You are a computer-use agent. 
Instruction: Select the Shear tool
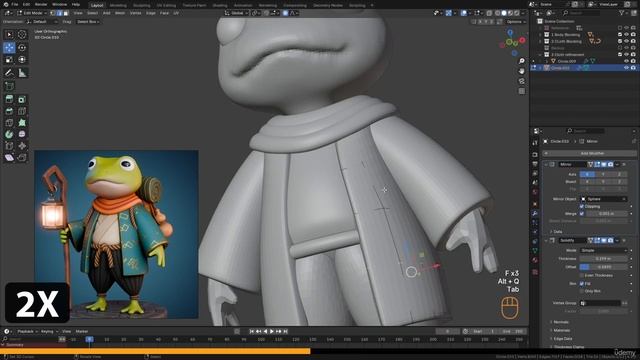click(x=9, y=158)
